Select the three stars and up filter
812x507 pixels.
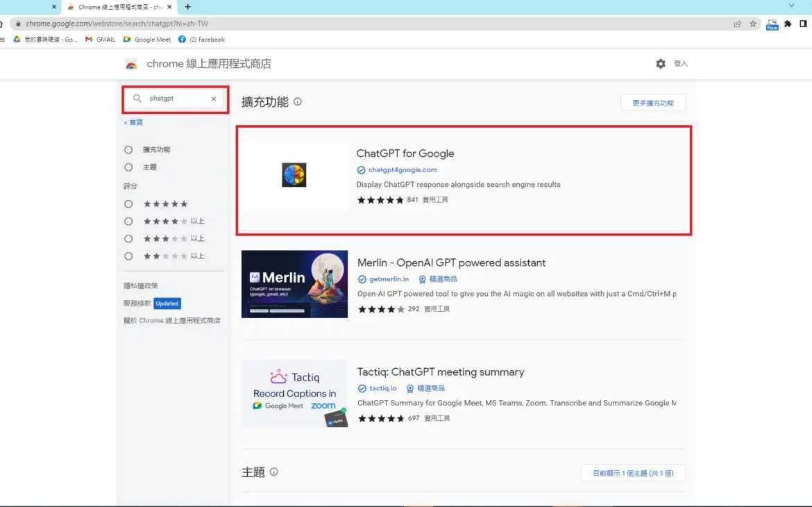(x=128, y=239)
